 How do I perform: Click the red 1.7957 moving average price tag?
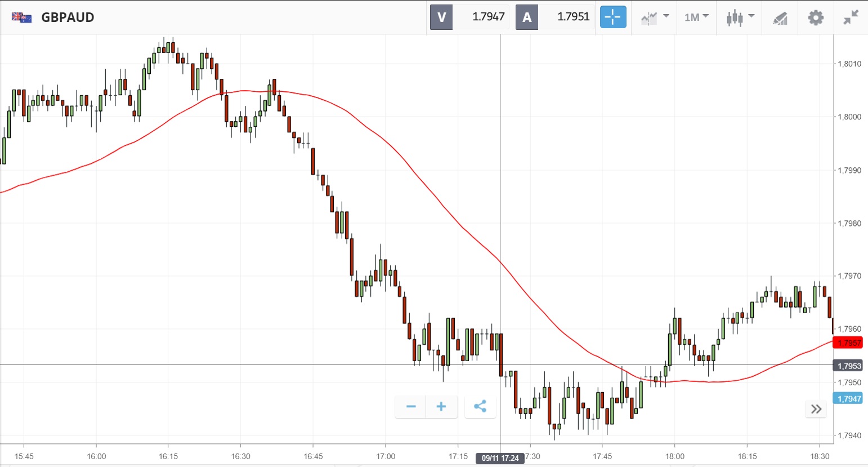coord(849,343)
